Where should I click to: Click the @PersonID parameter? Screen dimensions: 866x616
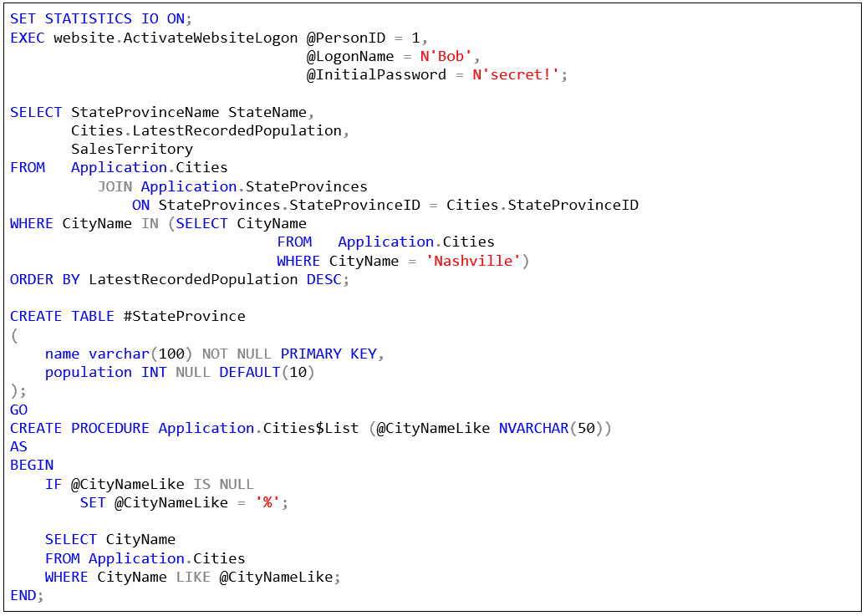point(346,38)
